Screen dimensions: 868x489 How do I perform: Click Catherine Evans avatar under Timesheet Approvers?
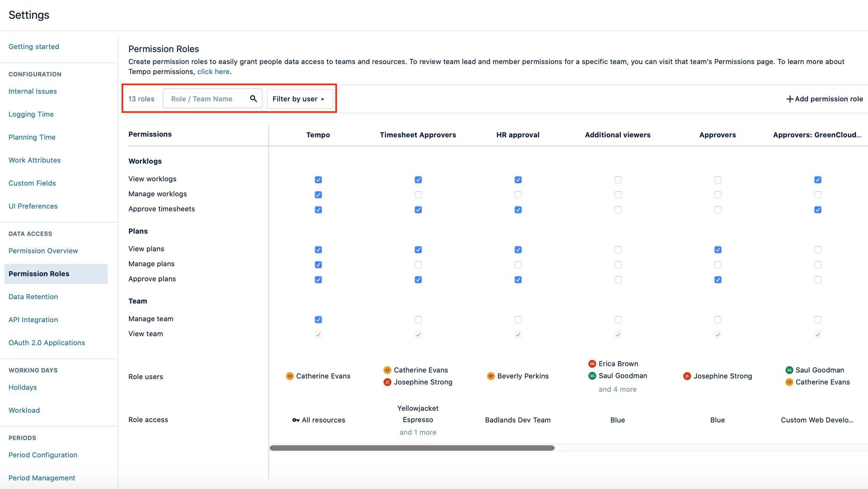click(387, 370)
